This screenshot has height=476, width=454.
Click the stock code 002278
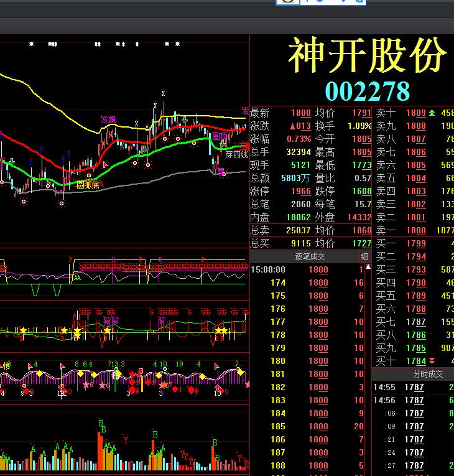pyautogui.click(x=367, y=91)
